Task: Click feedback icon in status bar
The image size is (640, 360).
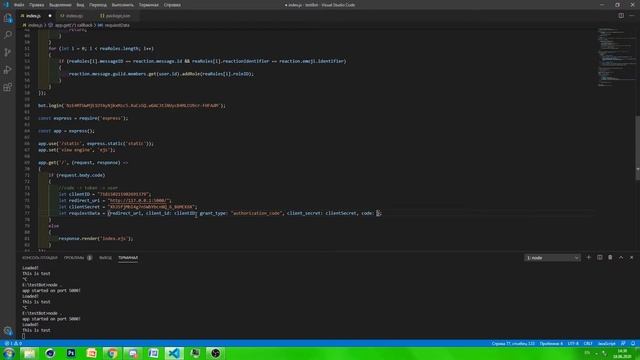Action: click(623, 343)
